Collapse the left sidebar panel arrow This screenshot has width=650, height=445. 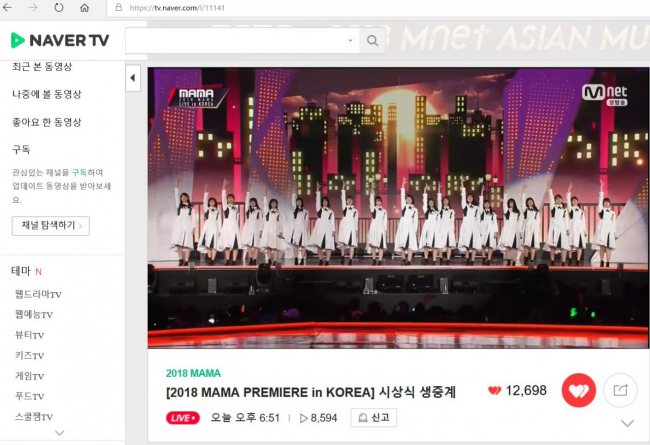(133, 78)
